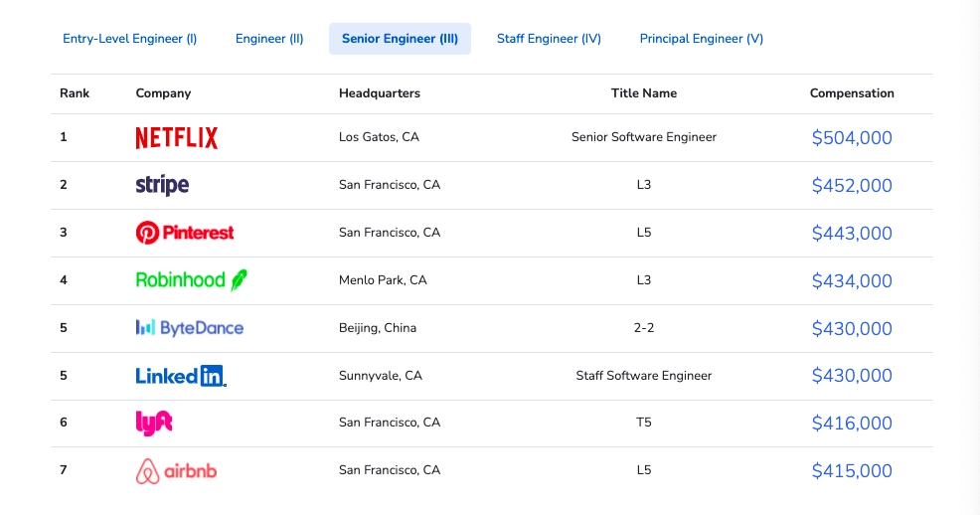Click the Pinterest logo
980x515 pixels.
185,233
